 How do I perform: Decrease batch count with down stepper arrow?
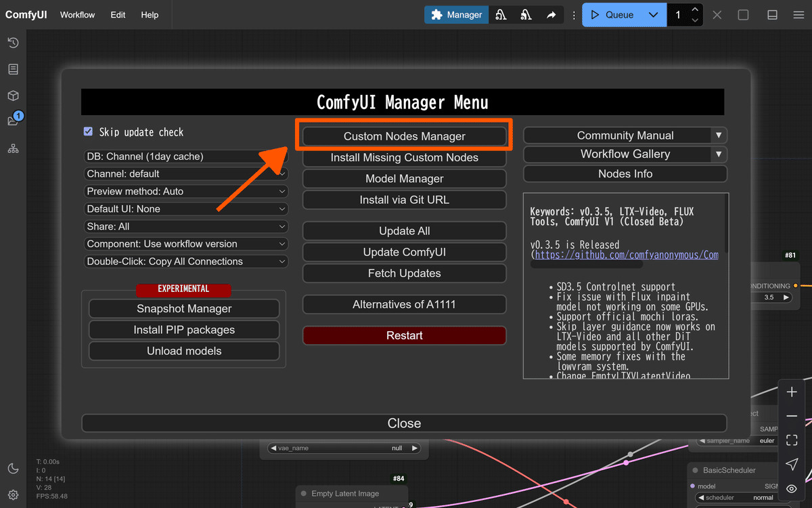[x=695, y=20]
